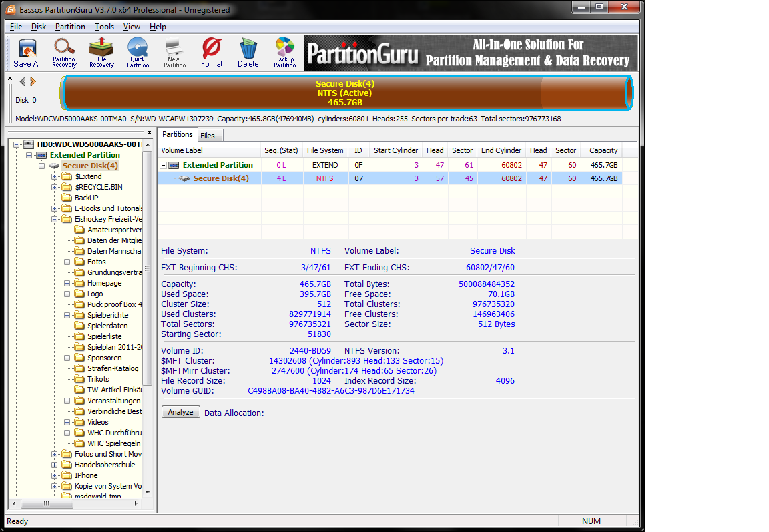The width and height of the screenshot is (769, 532).
Task: Select the Puck proof Box folder
Action: [114, 304]
